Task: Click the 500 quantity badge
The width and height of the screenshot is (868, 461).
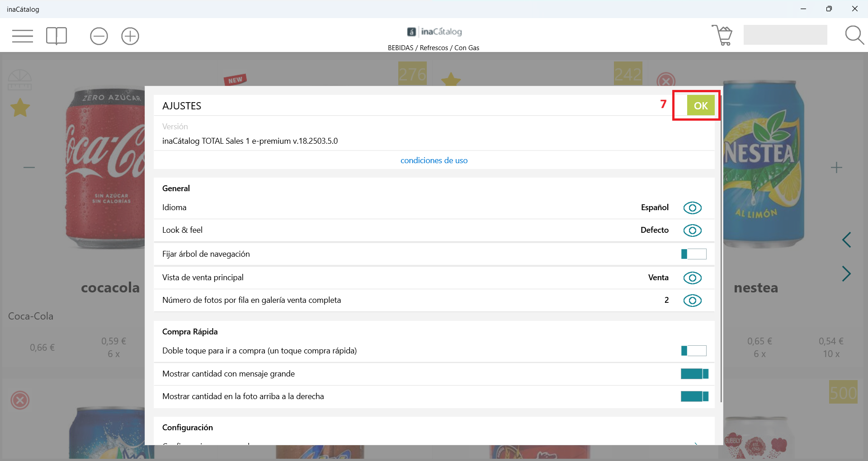Action: click(843, 392)
